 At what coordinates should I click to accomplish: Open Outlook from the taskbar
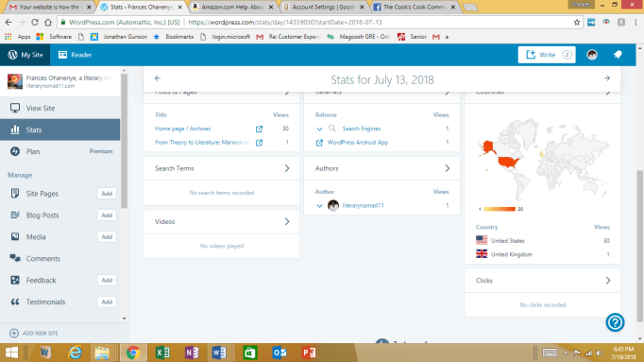[x=280, y=353]
